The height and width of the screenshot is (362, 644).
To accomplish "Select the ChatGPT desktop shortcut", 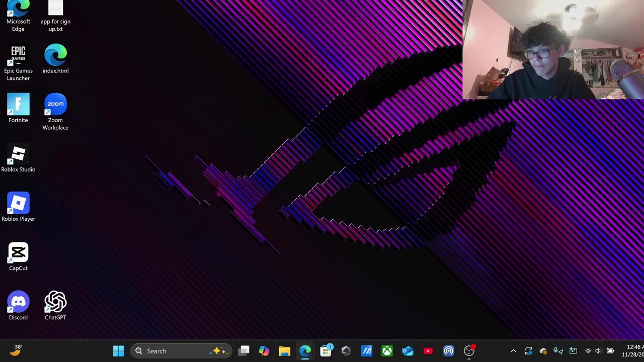I will pyautogui.click(x=55, y=306).
